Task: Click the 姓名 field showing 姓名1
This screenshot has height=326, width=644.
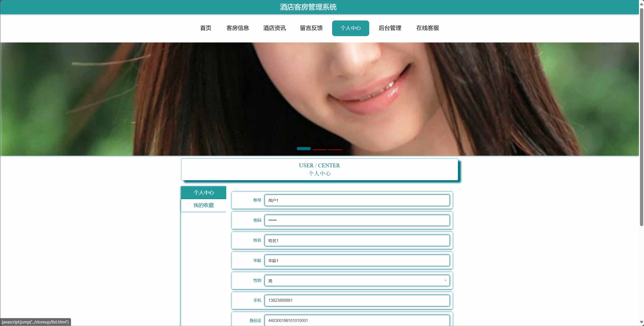Action: pyautogui.click(x=357, y=240)
